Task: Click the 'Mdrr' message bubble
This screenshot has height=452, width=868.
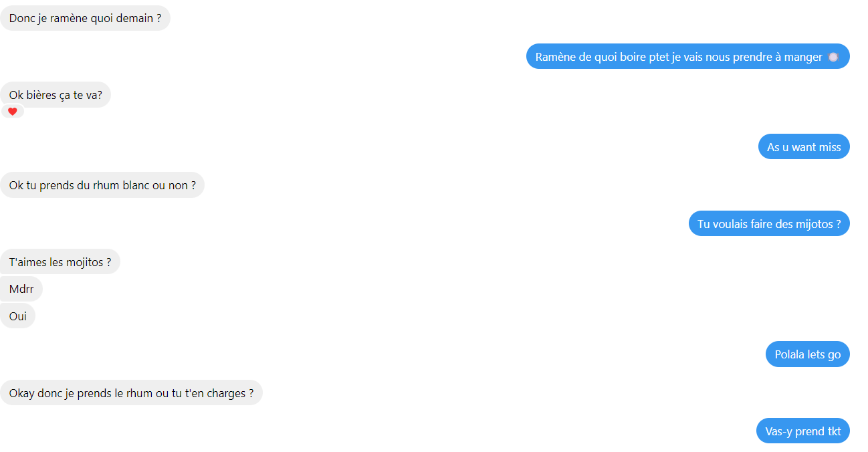Action: (21, 289)
